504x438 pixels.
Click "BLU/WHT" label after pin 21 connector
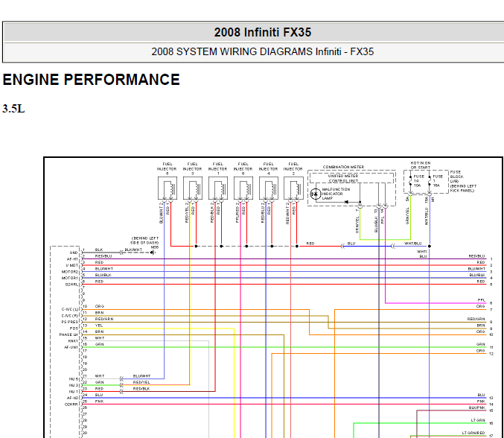click(141, 376)
